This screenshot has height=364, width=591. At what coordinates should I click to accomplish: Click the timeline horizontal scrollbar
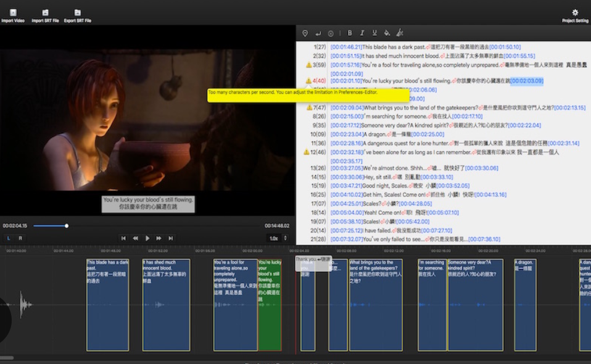7,358
